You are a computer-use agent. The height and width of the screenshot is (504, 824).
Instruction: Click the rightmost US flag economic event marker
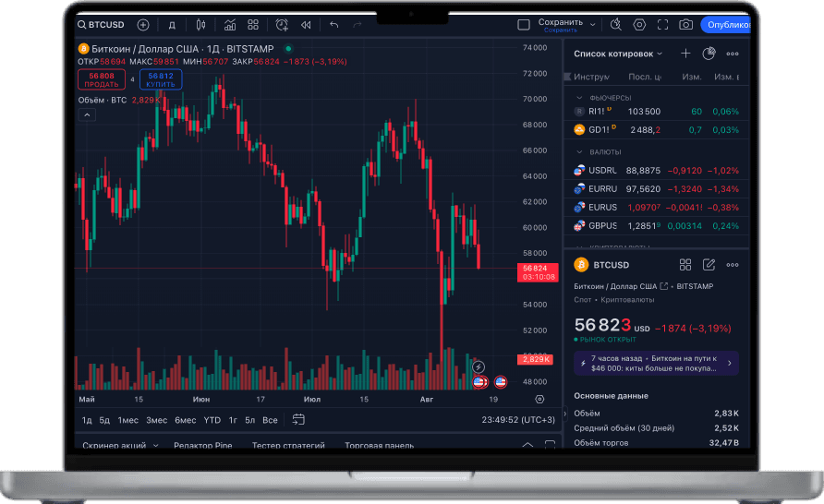501,382
